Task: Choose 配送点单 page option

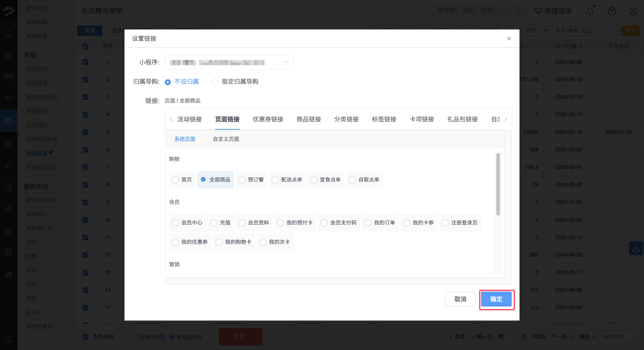Action: tap(287, 180)
